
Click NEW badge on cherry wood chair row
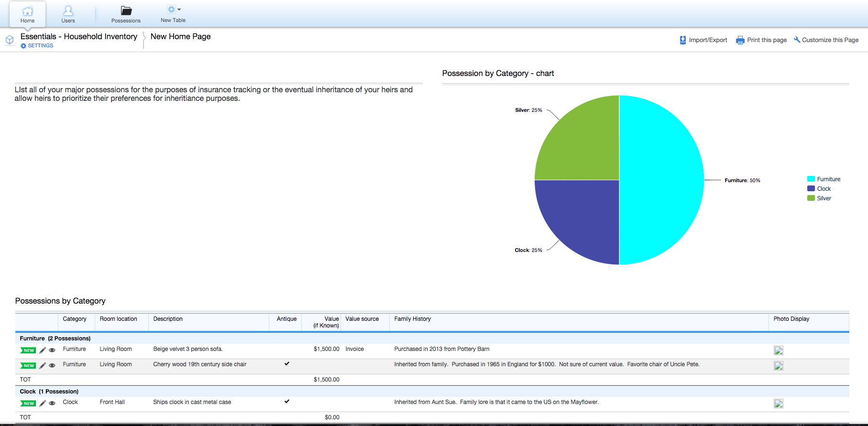pyautogui.click(x=28, y=366)
